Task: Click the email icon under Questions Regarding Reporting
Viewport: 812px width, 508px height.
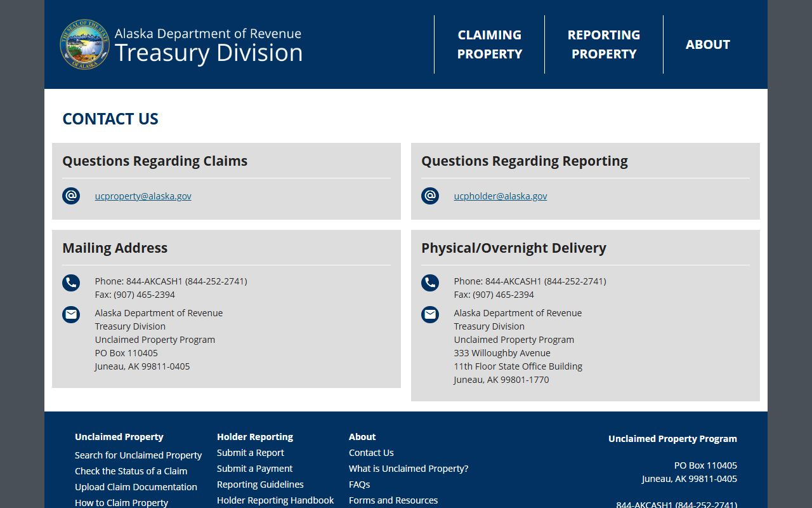Action: (x=430, y=196)
